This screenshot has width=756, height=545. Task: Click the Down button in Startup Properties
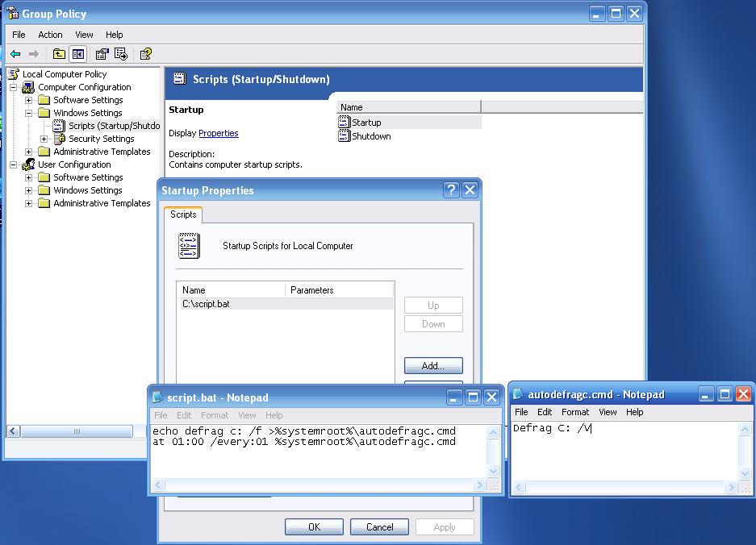tap(433, 324)
